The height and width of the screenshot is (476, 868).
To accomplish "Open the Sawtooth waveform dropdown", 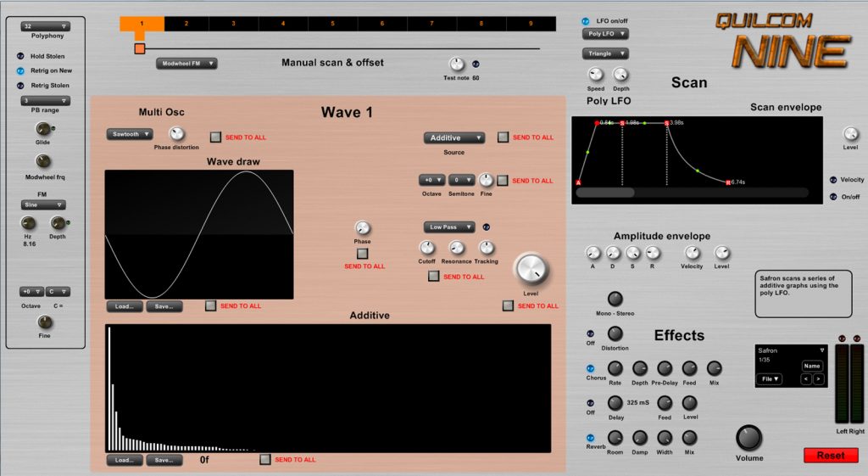I will point(130,134).
